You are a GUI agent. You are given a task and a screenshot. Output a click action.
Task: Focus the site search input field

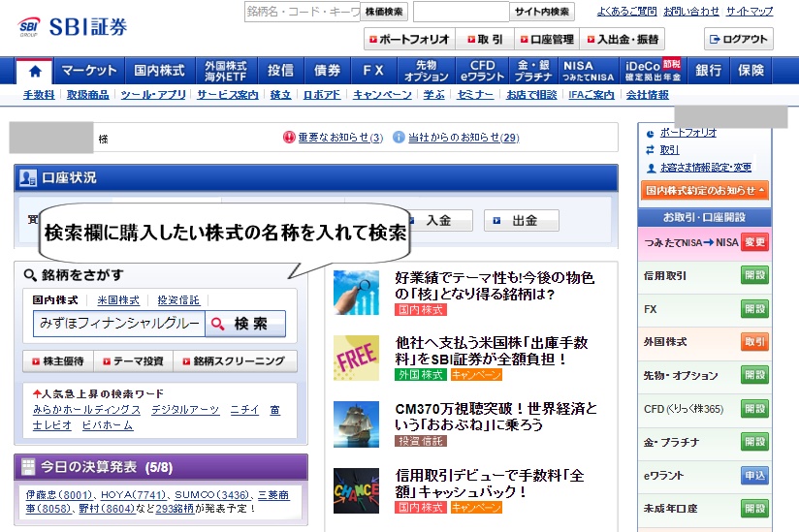coord(462,12)
